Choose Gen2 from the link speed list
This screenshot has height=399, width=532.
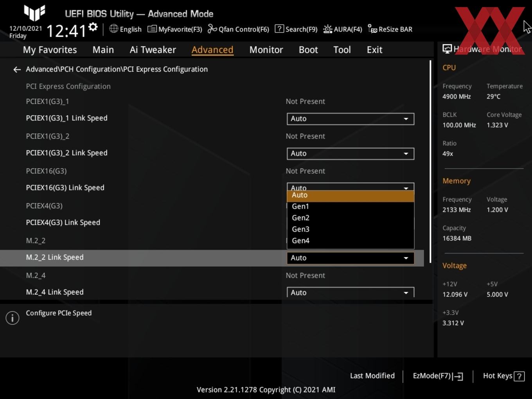(x=350, y=217)
